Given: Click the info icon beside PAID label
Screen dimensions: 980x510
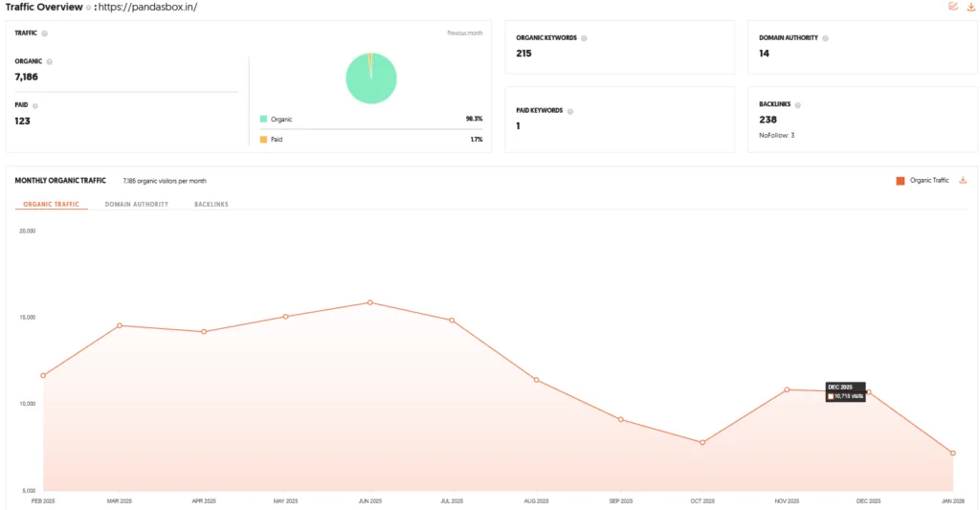Looking at the screenshot, I should 35,105.
